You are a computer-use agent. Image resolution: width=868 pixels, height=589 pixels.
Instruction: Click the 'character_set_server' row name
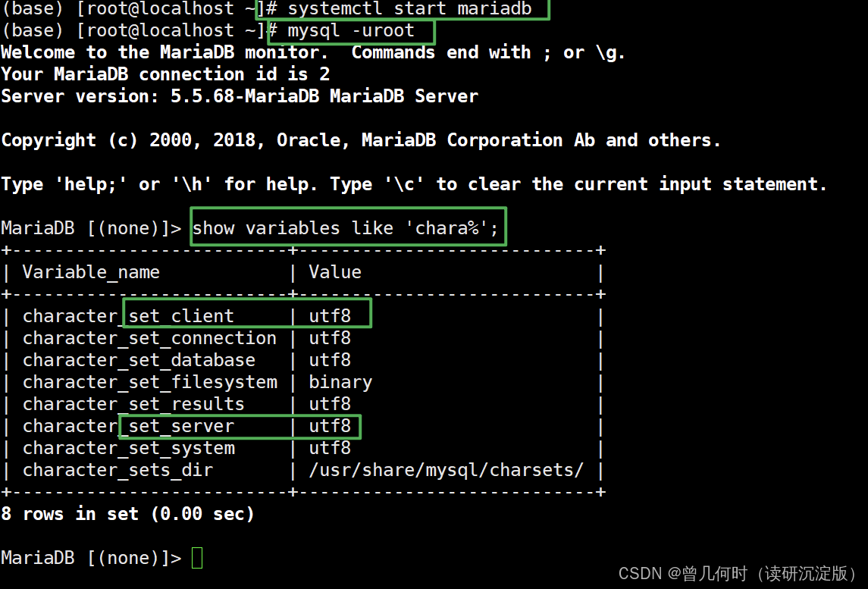coord(128,426)
